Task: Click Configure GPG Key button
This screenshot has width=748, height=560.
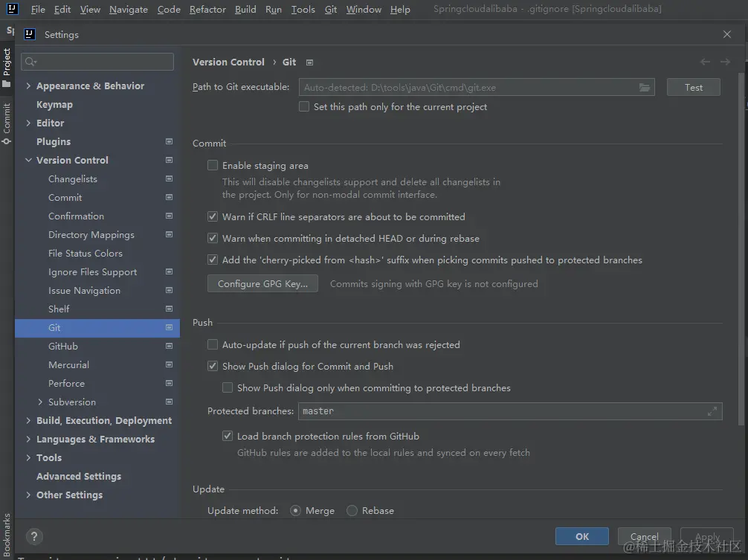Action: [x=262, y=284]
